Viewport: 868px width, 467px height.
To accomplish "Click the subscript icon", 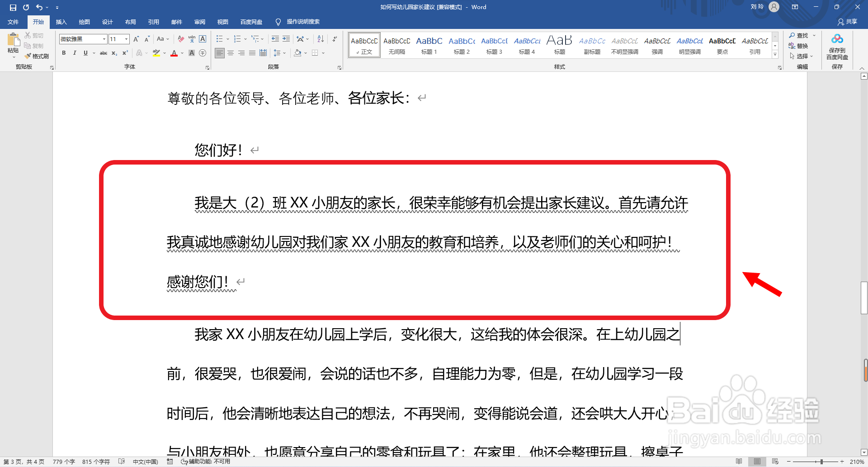I will (x=114, y=53).
